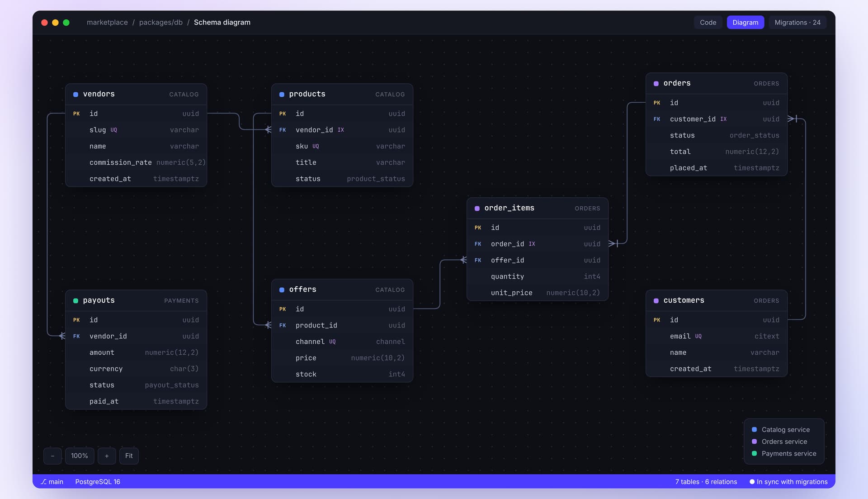Viewport: 868px width, 499px height.
Task: Click the UQ badge on slug
Action: pos(113,130)
